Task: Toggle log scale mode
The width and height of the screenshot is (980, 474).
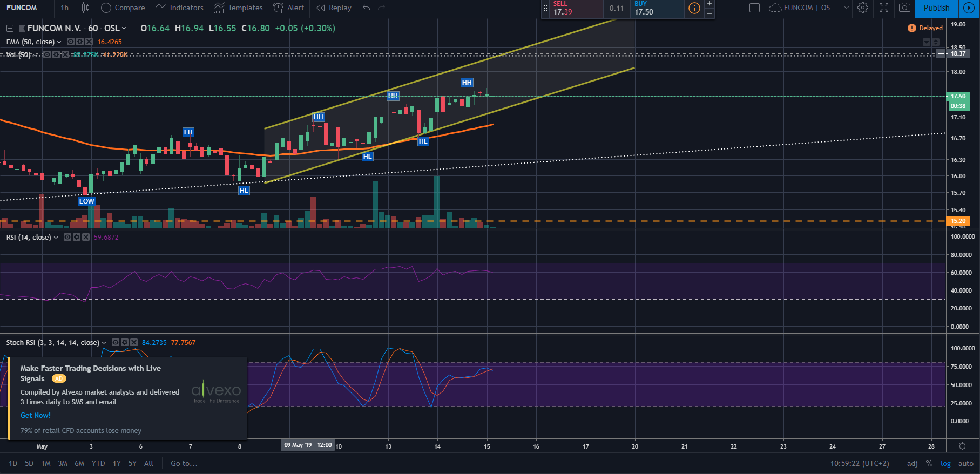Action: tap(946, 463)
